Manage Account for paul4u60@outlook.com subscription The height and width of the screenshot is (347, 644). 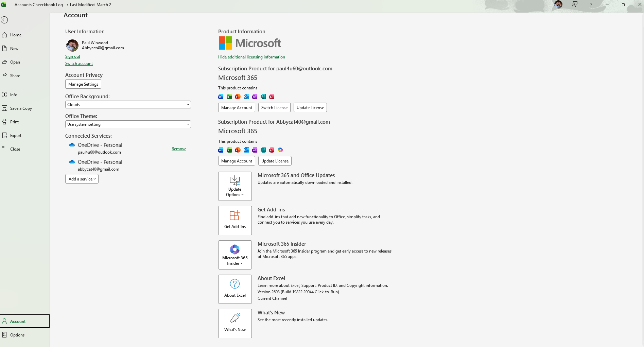(x=237, y=108)
